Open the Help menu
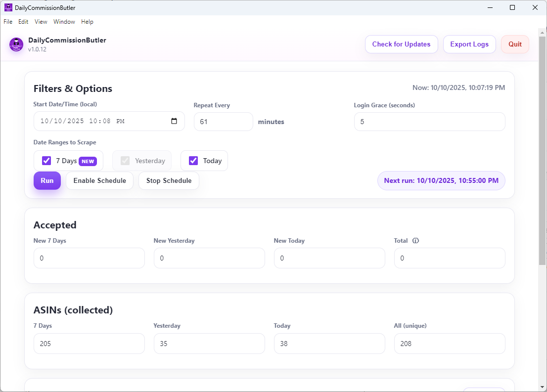 pos(87,22)
